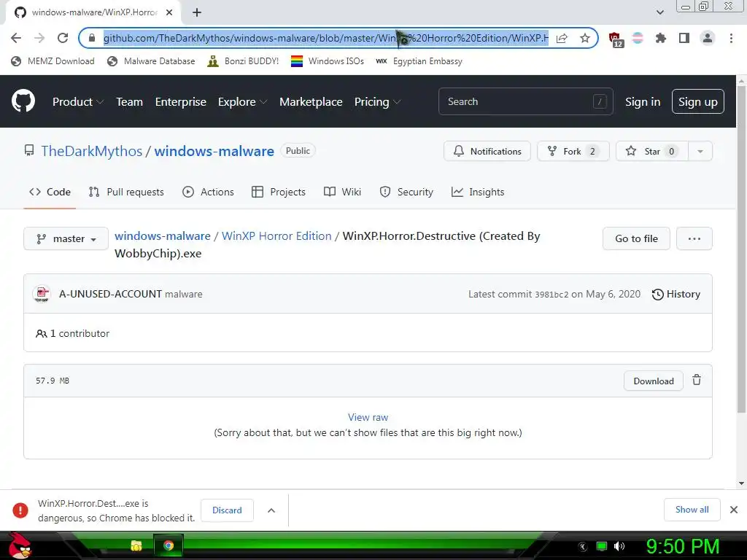This screenshot has width=747, height=560.
Task: Close the windows-malware GitHub tab
Action: (169, 12)
